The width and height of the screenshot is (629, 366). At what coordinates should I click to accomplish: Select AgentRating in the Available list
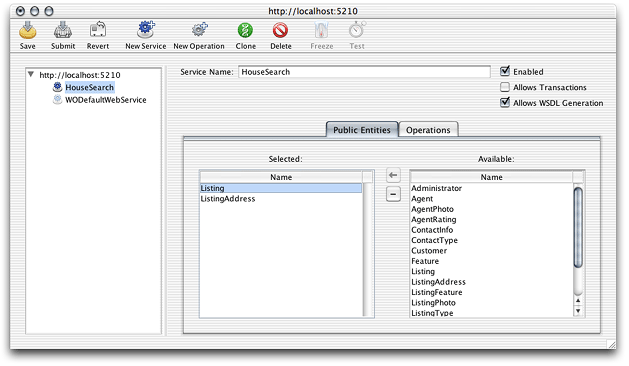tap(492, 220)
